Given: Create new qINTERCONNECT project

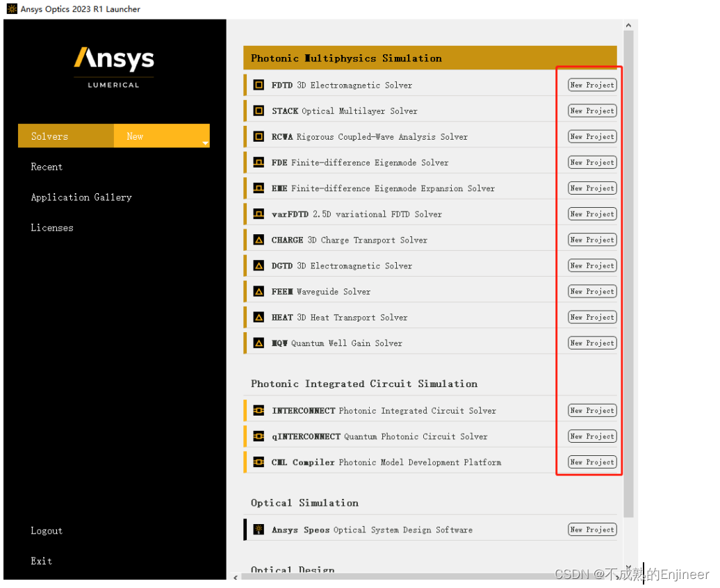Looking at the screenshot, I should 592,436.
